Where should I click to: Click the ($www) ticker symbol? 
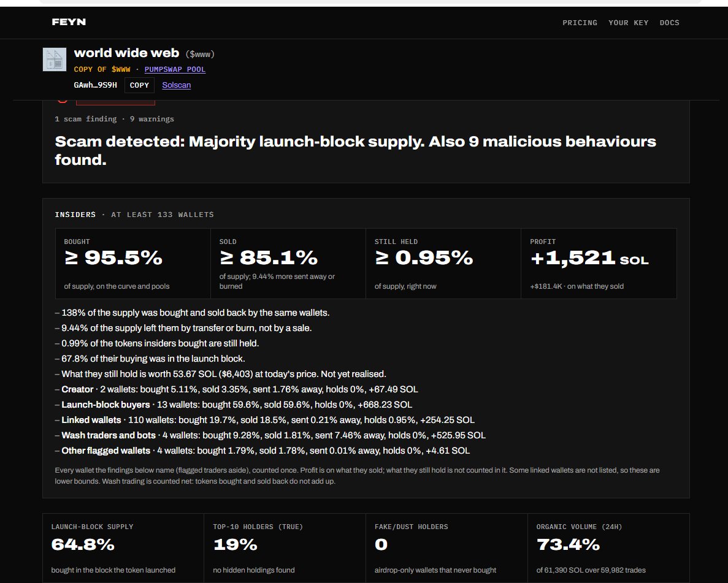coord(200,55)
